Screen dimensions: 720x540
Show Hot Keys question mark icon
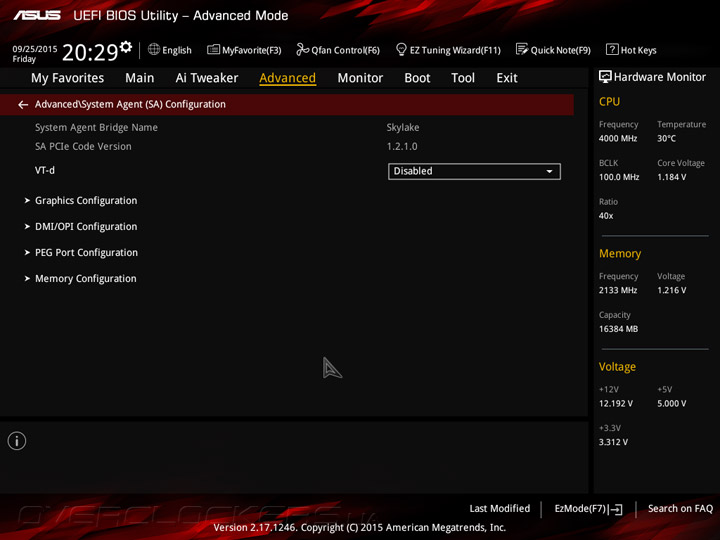click(x=612, y=50)
